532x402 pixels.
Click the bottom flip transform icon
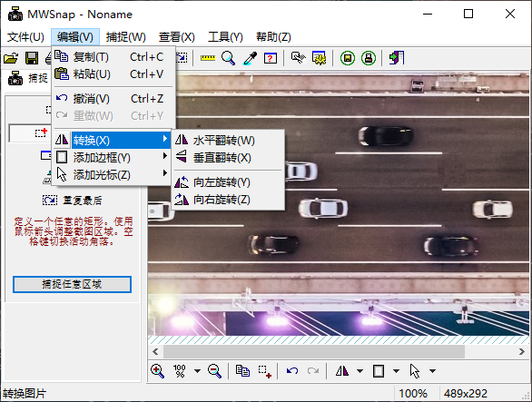point(342,371)
